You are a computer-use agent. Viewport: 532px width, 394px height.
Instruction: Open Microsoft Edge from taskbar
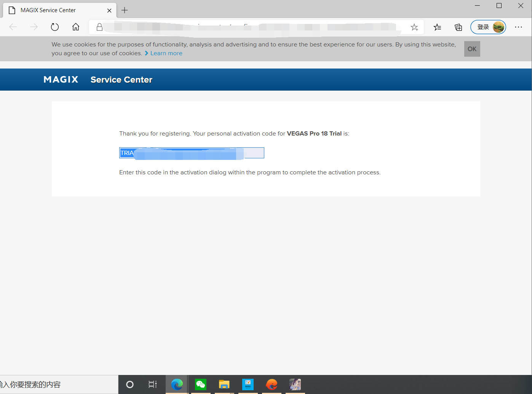(x=177, y=384)
